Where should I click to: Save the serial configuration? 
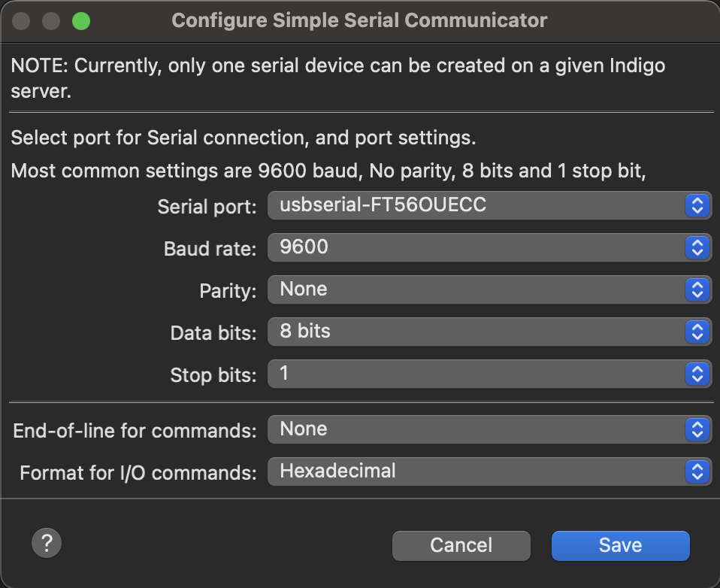(x=620, y=546)
